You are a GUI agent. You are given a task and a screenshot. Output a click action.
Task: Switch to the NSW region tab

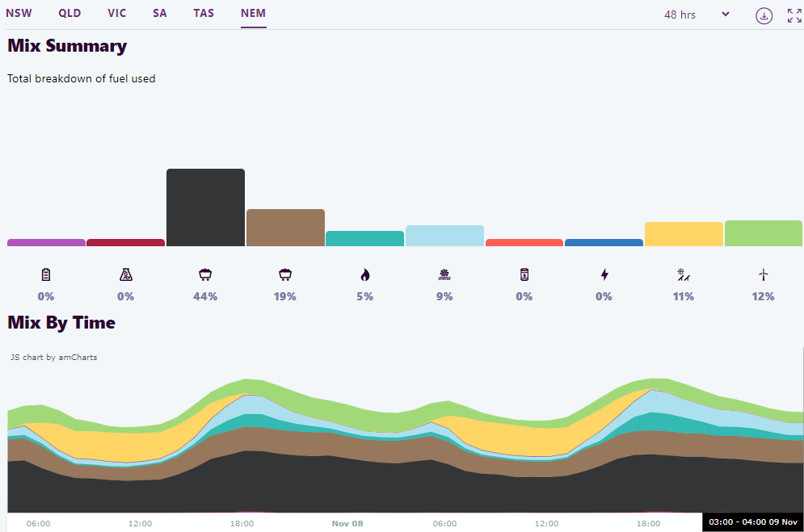coord(19,14)
